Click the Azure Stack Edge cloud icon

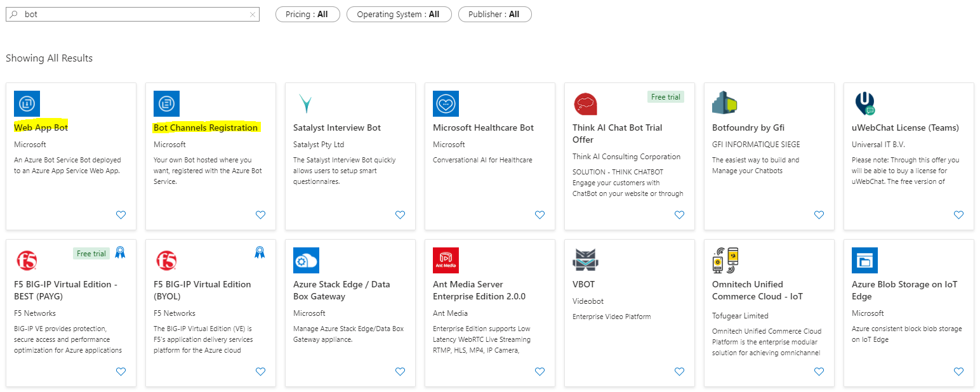click(306, 260)
